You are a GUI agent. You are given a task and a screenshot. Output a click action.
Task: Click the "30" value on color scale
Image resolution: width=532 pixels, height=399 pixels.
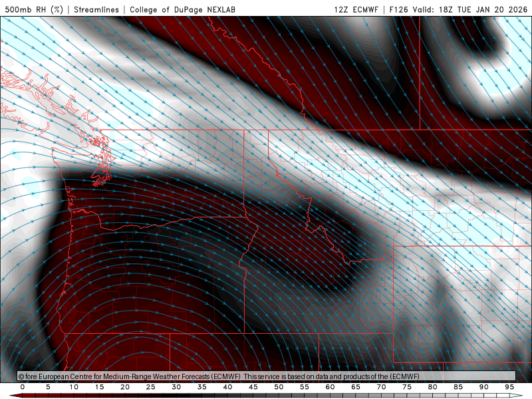(176, 387)
